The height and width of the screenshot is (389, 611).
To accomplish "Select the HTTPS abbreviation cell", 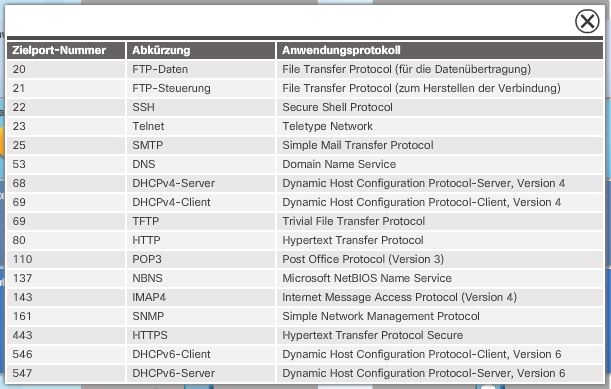I will (x=201, y=335).
